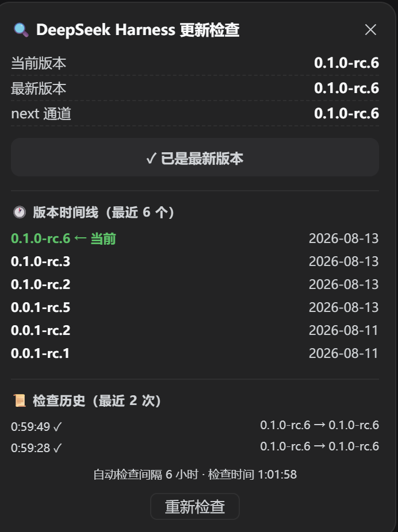Click the 版本时间线 section heading
Viewport: 398px width, 532px height.
(x=103, y=213)
